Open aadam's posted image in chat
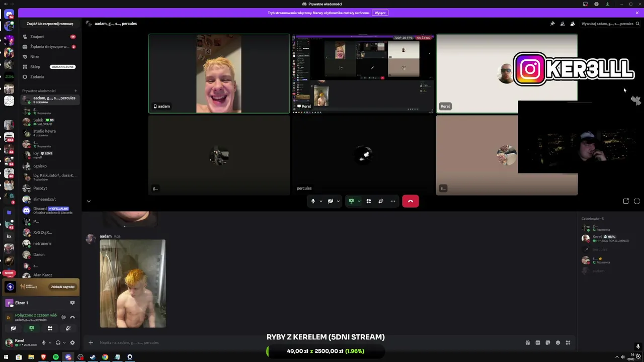 tap(132, 284)
